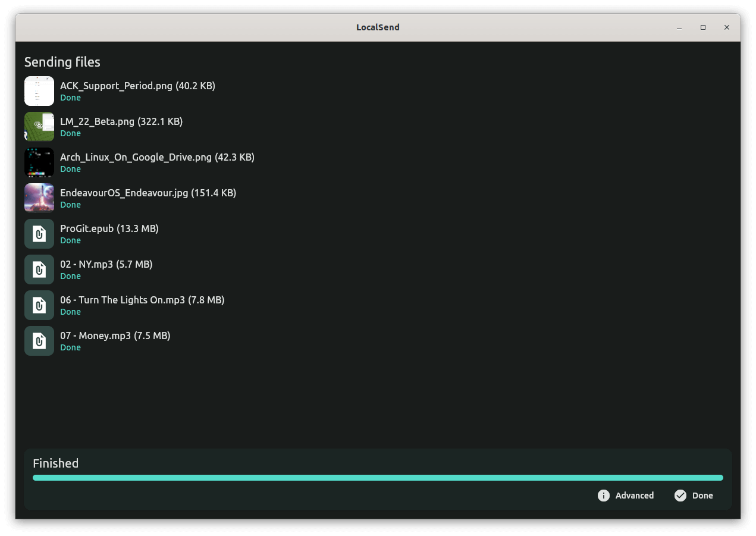Open the Advanced transfer details
Image resolution: width=756 pixels, height=536 pixels.
click(634, 495)
